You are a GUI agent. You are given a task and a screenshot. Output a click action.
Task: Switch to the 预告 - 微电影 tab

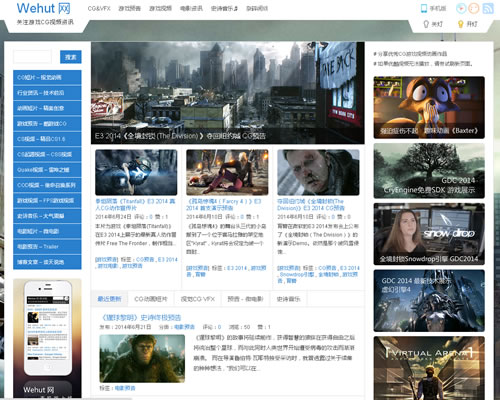point(245,299)
